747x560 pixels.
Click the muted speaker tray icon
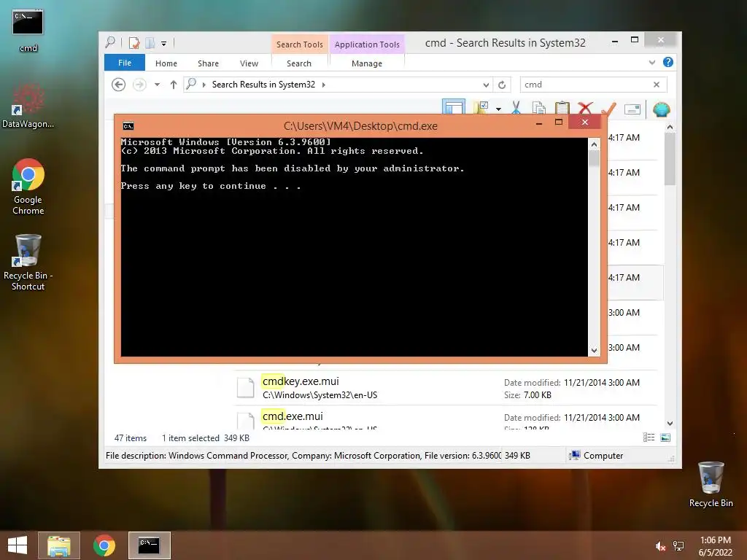(x=660, y=546)
